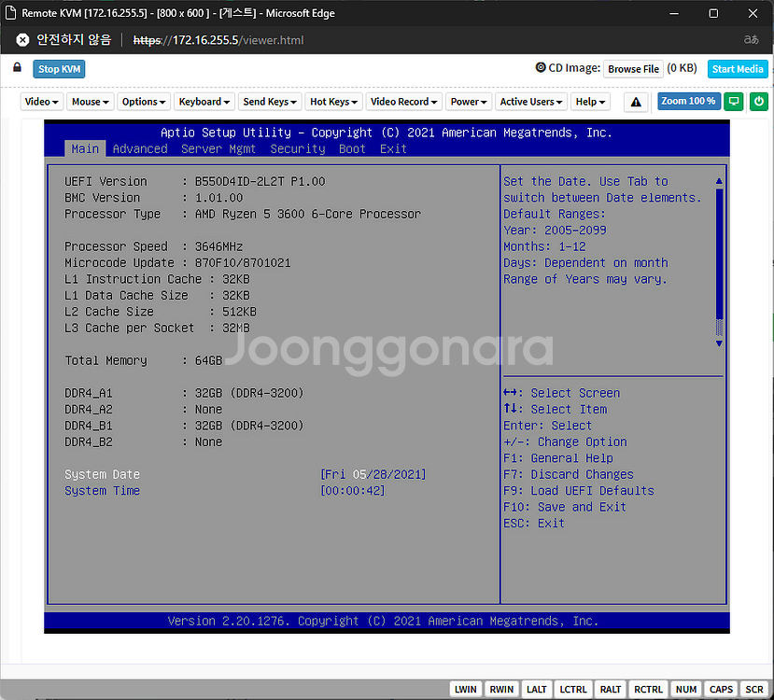Toggle the LWIN modifier key
774x700 pixels.
pyautogui.click(x=466, y=689)
